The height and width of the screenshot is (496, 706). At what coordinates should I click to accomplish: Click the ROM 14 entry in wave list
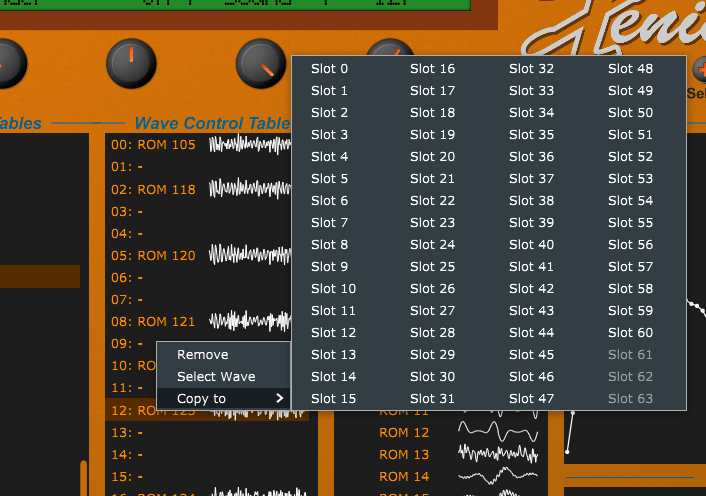(x=404, y=476)
